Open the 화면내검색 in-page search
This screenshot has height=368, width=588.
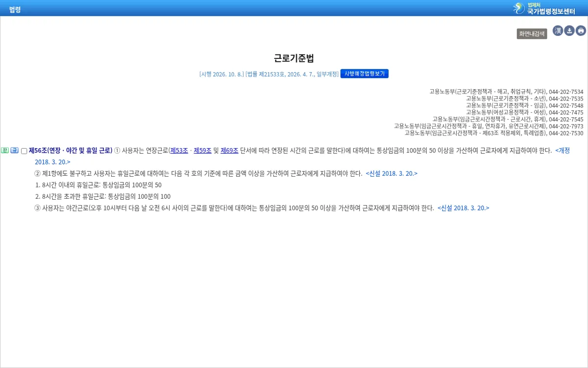click(532, 34)
